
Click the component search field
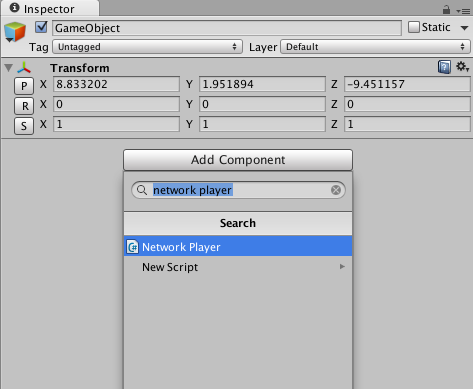[x=238, y=190]
